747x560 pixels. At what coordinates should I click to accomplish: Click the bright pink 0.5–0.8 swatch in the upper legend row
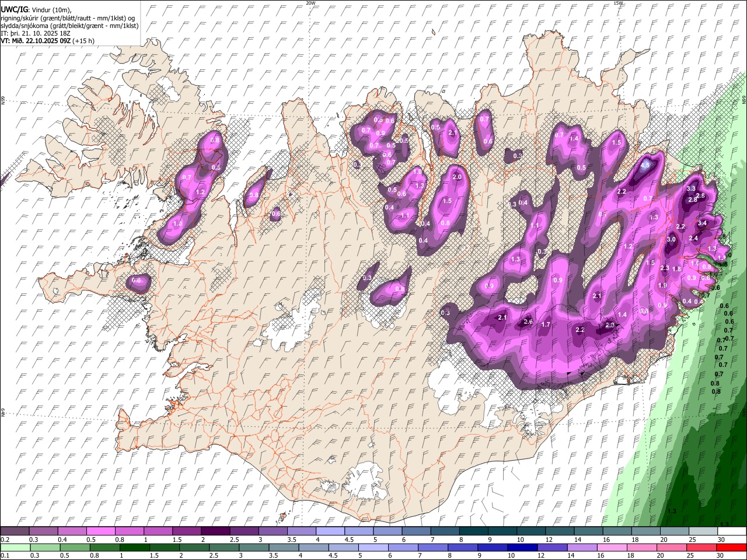click(101, 531)
